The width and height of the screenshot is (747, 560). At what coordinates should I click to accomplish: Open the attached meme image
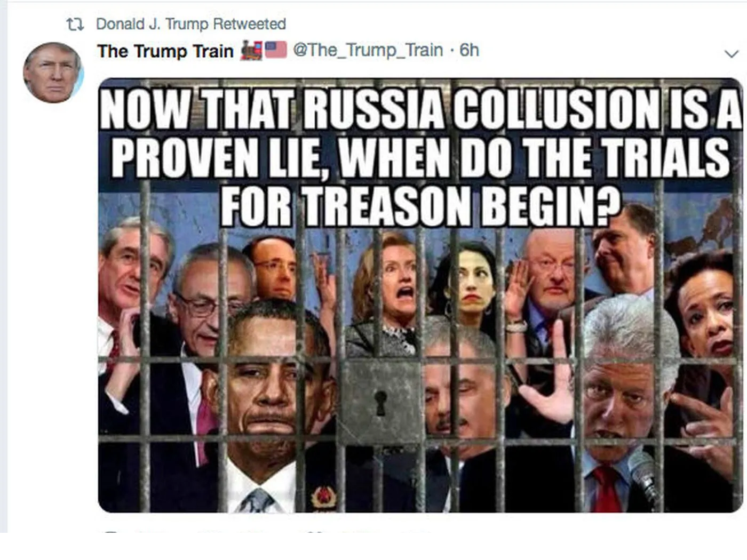click(x=420, y=295)
